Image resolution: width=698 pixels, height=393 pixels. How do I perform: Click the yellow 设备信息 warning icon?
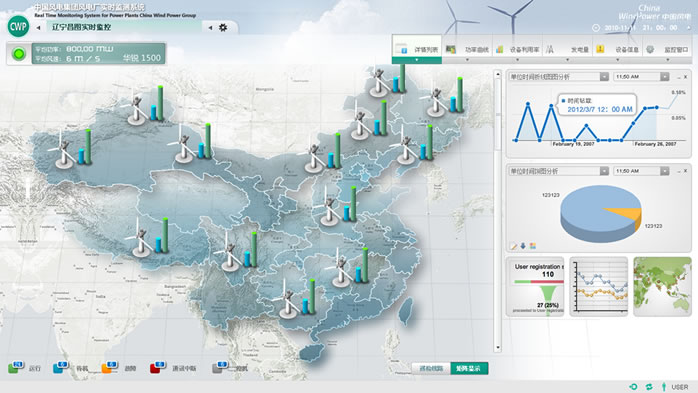600,49
